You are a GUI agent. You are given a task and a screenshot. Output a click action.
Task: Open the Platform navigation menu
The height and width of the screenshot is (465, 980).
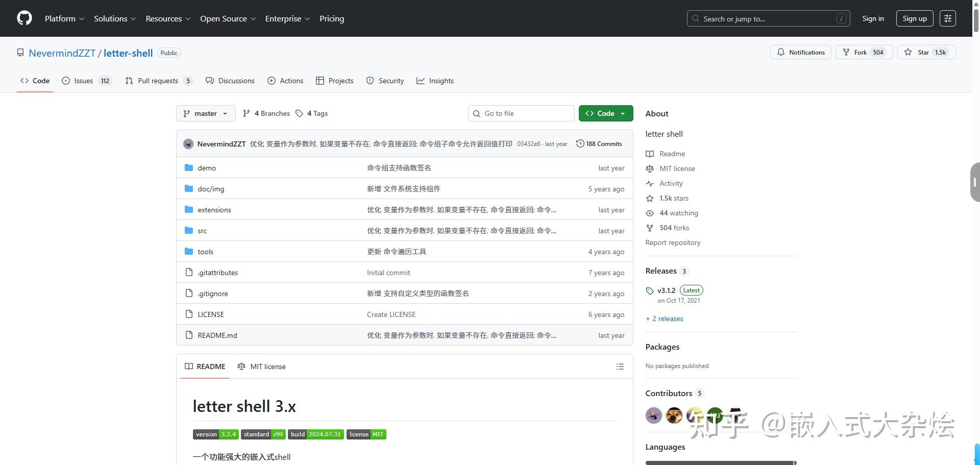click(x=64, y=18)
